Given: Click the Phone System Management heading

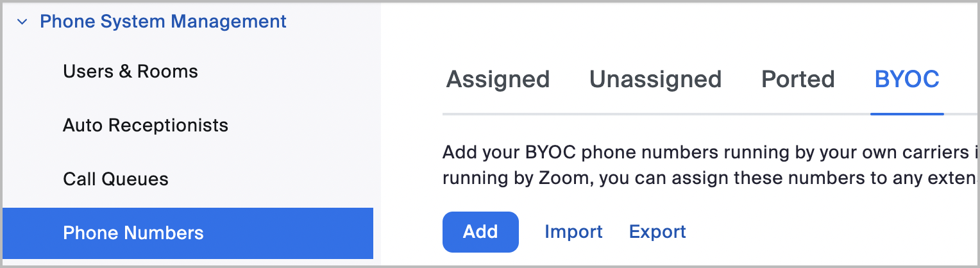Looking at the screenshot, I should pyautogui.click(x=163, y=21).
